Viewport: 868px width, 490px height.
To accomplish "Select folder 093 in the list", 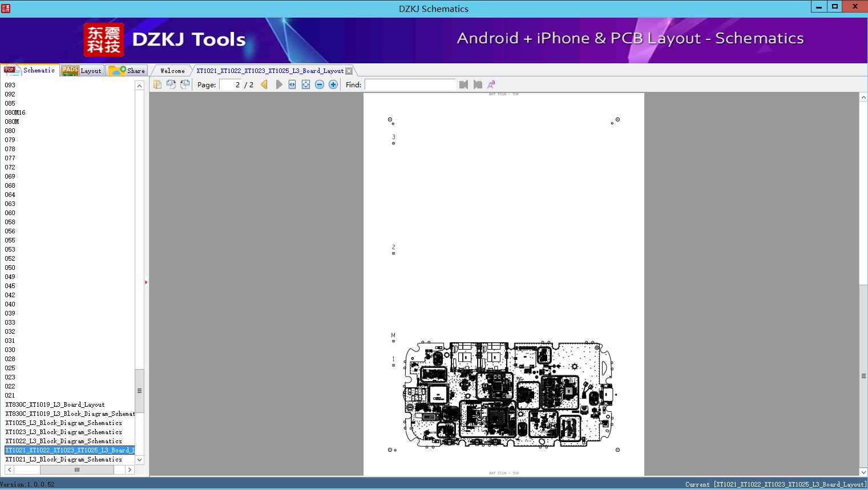I will pyautogui.click(x=10, y=85).
